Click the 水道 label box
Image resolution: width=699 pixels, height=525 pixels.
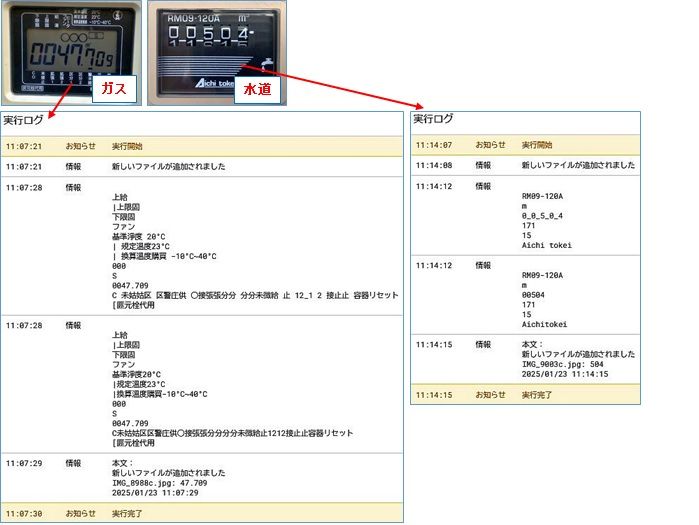(255, 92)
